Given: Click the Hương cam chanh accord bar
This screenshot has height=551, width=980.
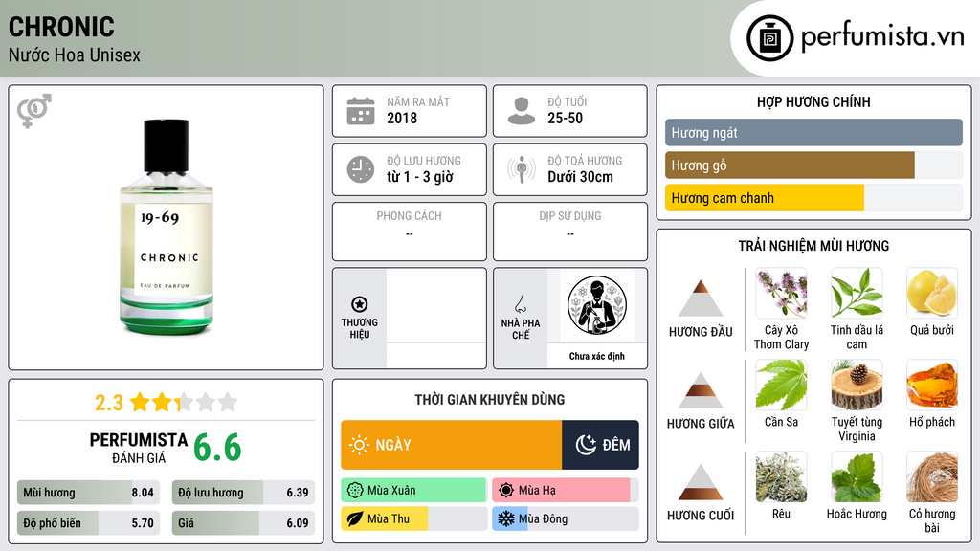Looking at the screenshot, I should click(813, 198).
